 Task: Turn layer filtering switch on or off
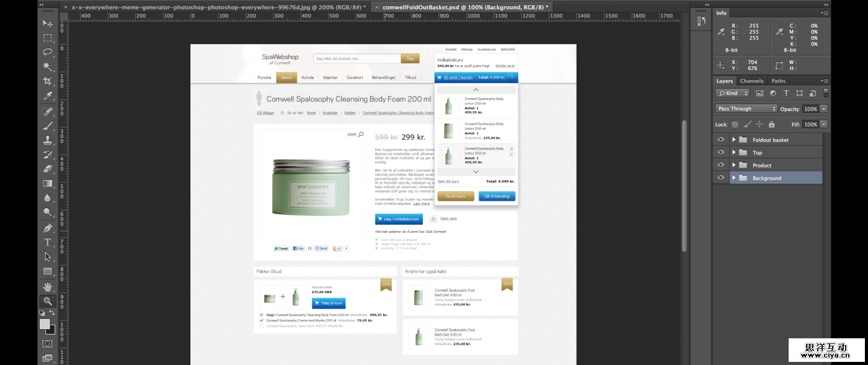click(826, 92)
